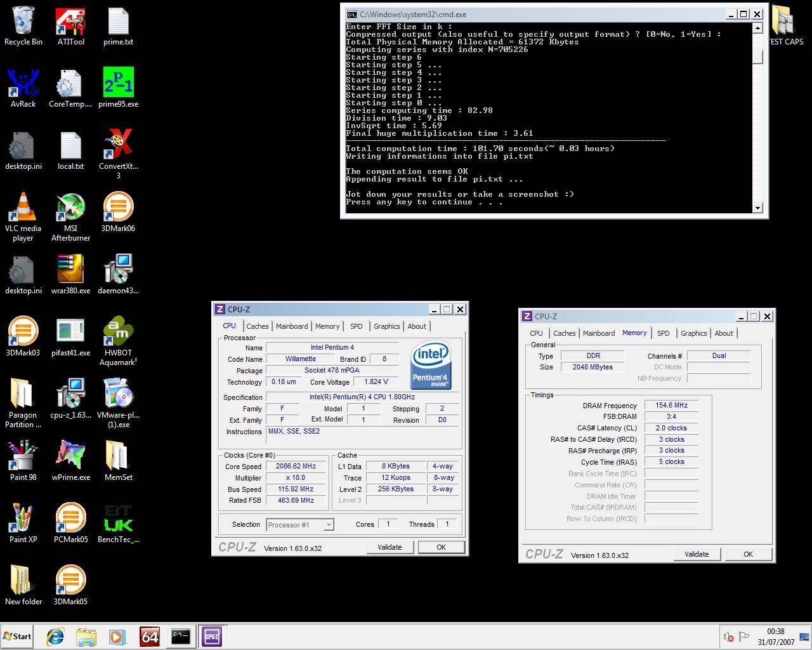
Task: Click OK in right CPU-Z memory window
Action: coord(749,554)
